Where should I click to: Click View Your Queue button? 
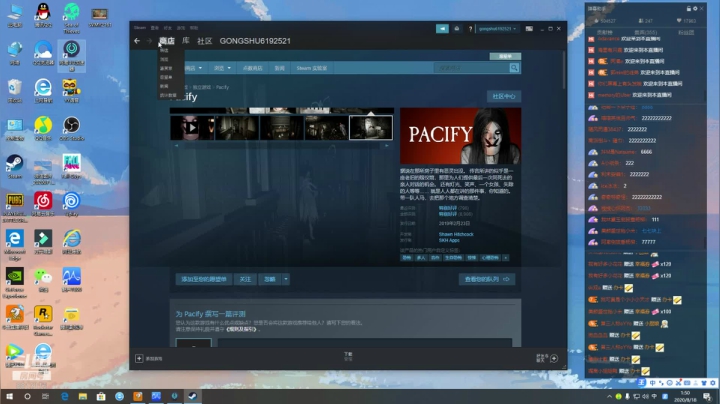point(487,279)
